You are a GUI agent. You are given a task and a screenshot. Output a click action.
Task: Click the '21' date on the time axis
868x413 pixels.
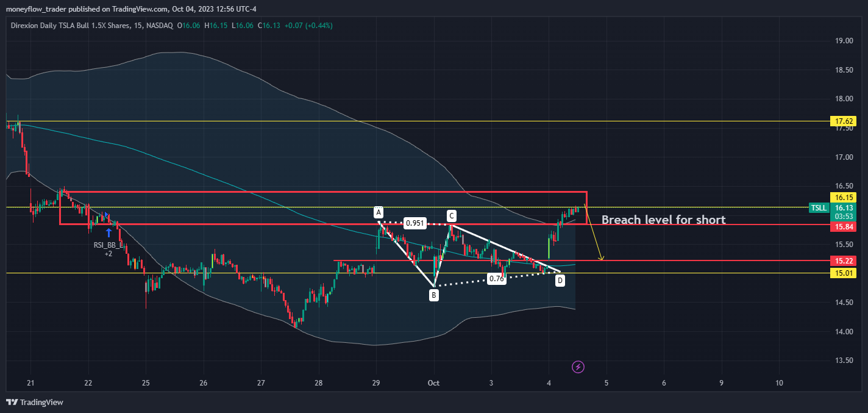pyautogui.click(x=31, y=382)
